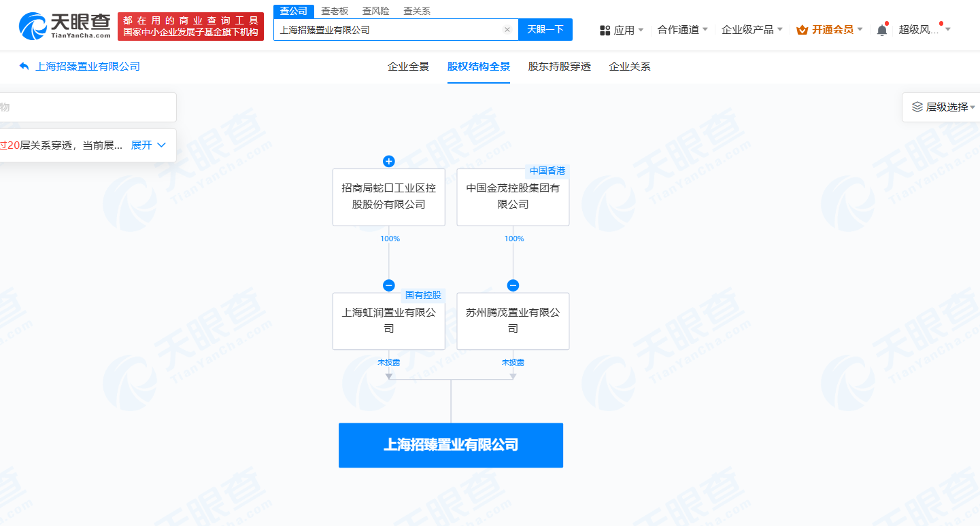Click the back arrow beside 上海招臻置业有限公司
This screenshot has width=980, height=526.
pos(24,66)
